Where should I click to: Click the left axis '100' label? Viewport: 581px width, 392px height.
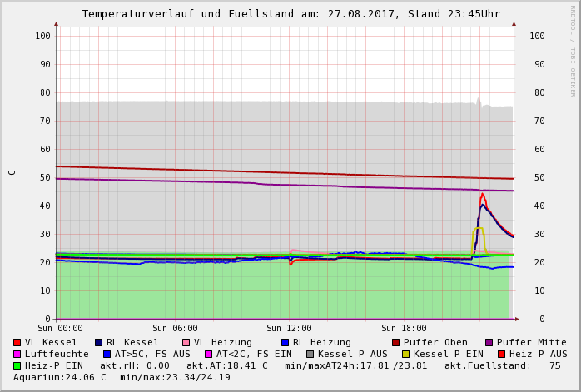click(43, 36)
